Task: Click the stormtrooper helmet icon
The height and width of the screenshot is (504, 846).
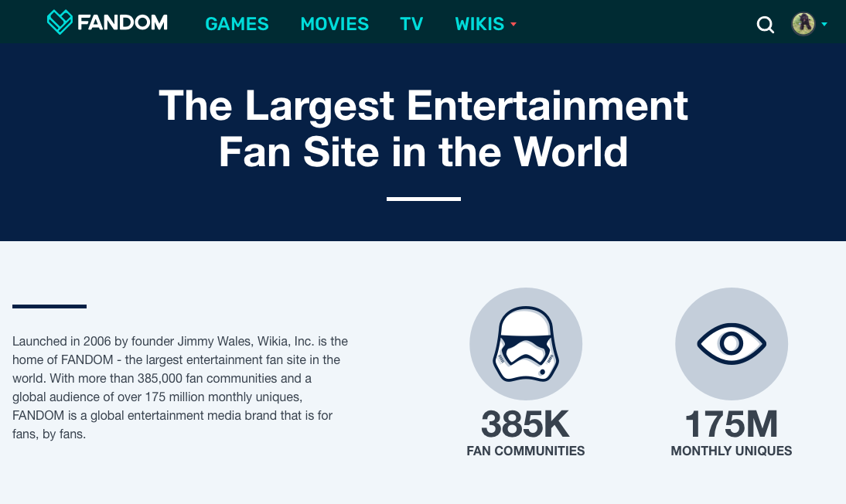Action: click(x=526, y=344)
